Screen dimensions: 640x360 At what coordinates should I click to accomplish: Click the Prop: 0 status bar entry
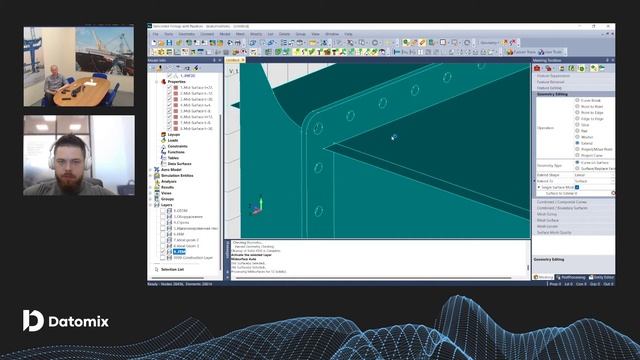click(x=555, y=284)
